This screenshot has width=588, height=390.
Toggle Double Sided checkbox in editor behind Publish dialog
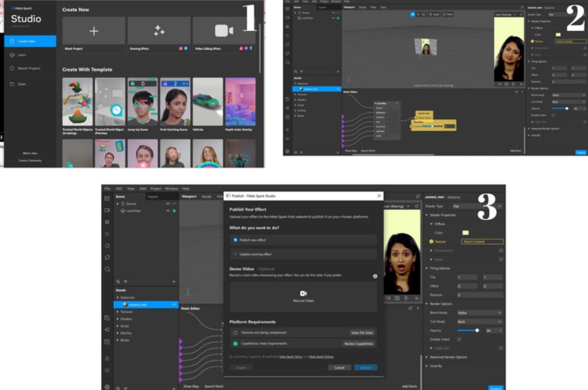pyautogui.click(x=459, y=340)
